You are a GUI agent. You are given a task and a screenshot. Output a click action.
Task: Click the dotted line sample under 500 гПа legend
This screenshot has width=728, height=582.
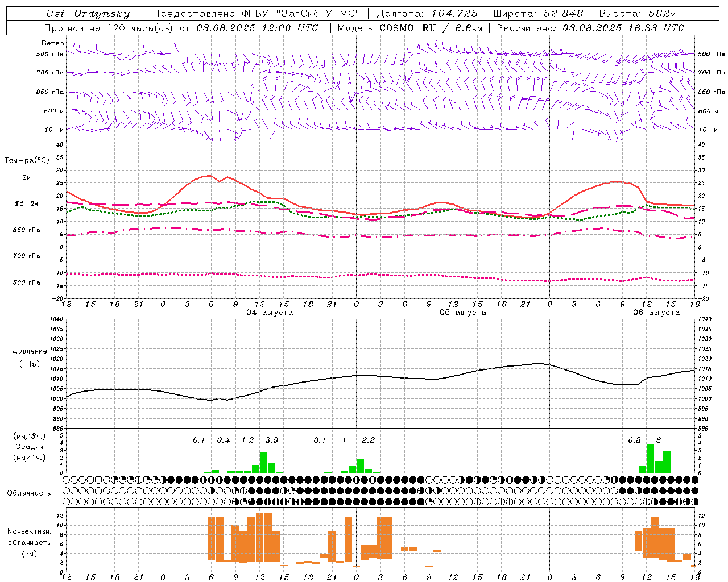tap(25, 289)
